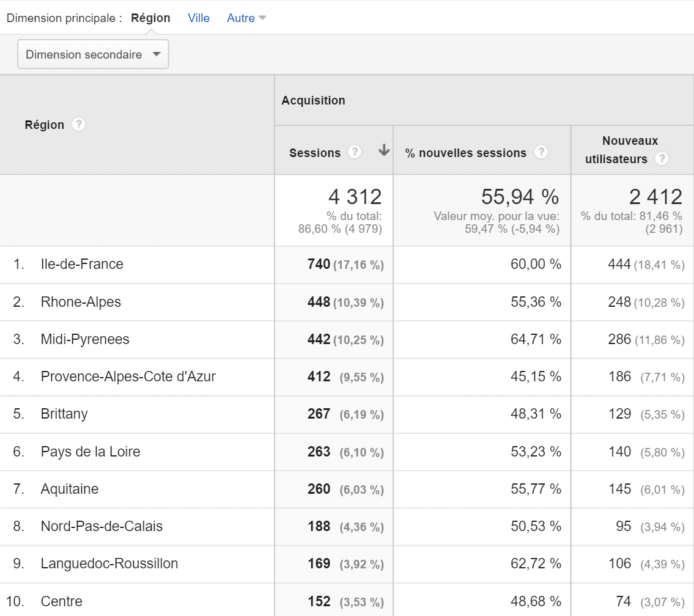Screen dimensions: 694x616
Task: Click Midi-Pyrenees sessions value 442
Action: click(319, 339)
